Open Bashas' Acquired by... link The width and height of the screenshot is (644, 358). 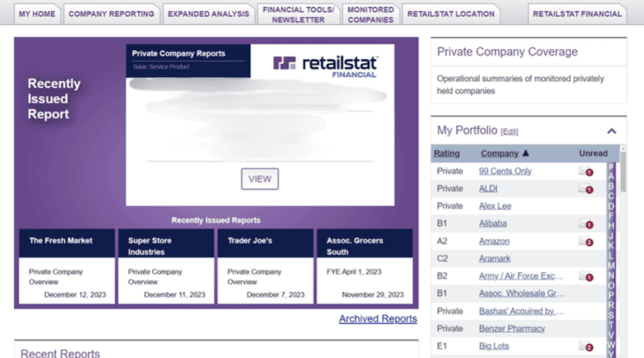pos(522,311)
